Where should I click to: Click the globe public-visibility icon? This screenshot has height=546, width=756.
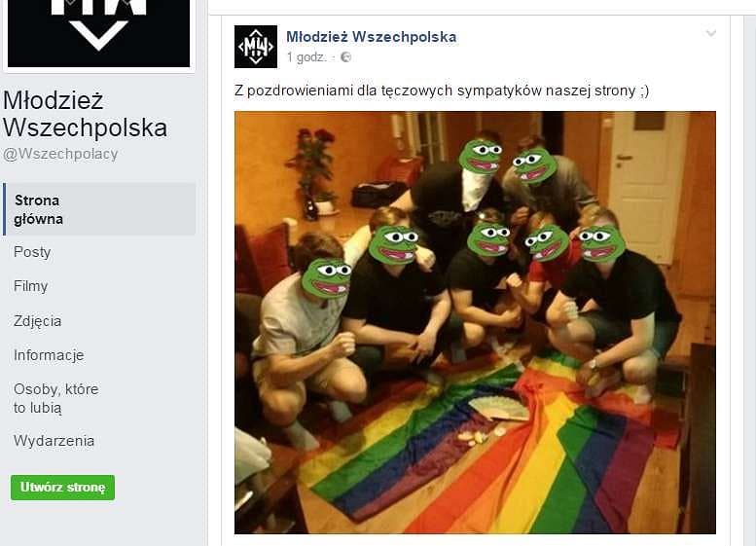tap(345, 57)
